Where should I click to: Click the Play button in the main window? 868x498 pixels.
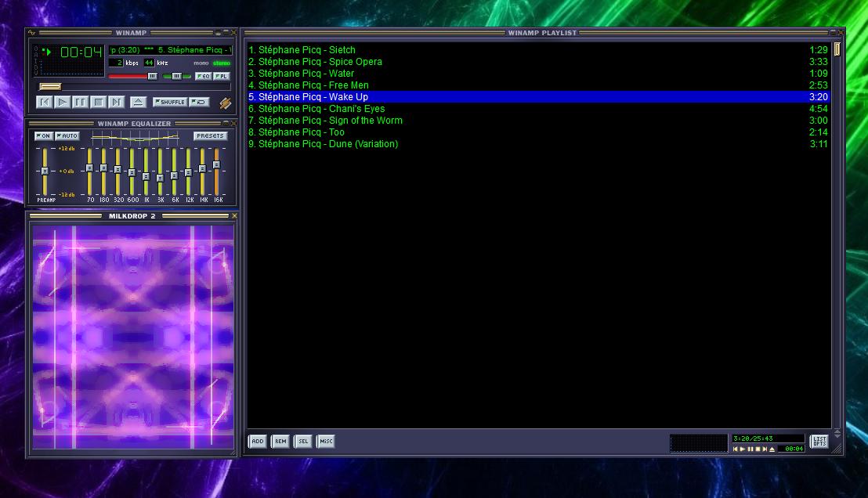pos(63,102)
